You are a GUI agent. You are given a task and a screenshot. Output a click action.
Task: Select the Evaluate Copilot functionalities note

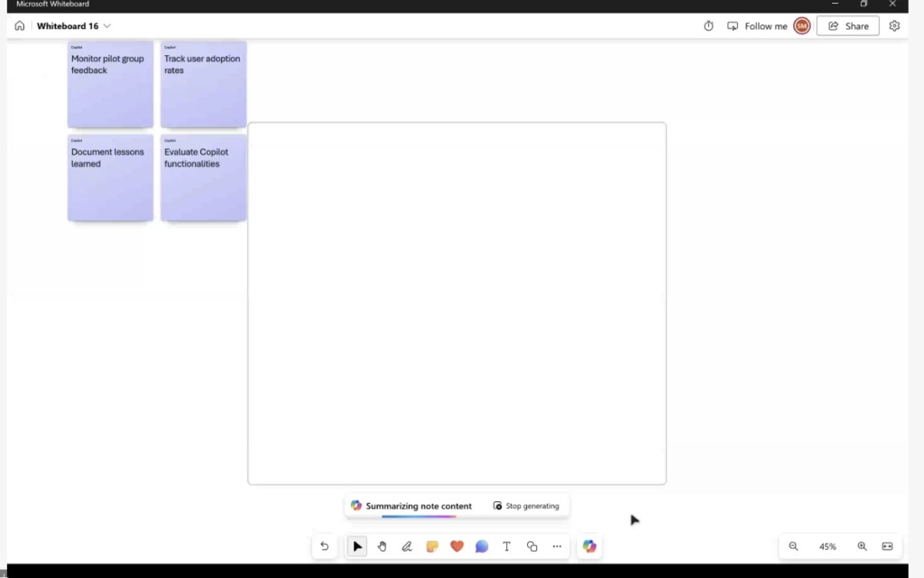point(203,178)
